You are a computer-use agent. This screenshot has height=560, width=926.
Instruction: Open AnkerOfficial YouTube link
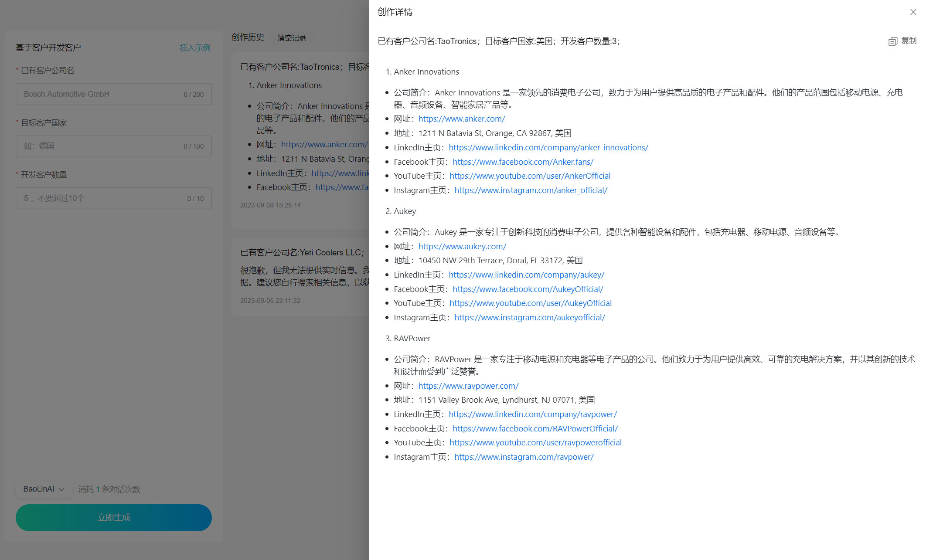click(x=530, y=176)
